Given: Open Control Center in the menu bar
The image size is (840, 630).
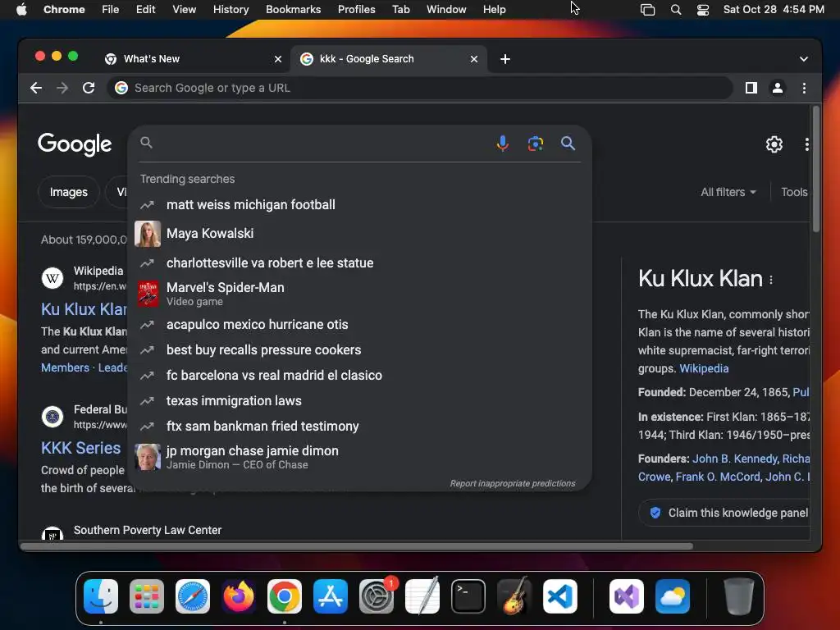Looking at the screenshot, I should 703,9.
